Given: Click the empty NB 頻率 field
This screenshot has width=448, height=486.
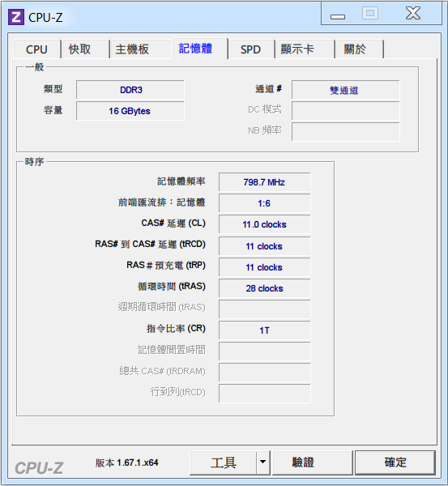Looking at the screenshot, I should 345,132.
